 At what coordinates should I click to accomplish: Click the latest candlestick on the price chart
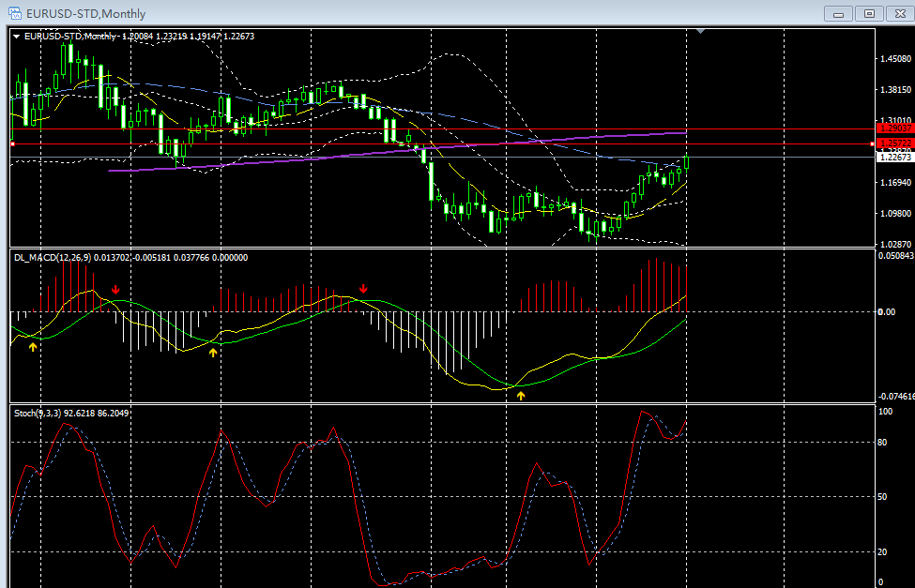[x=687, y=161]
